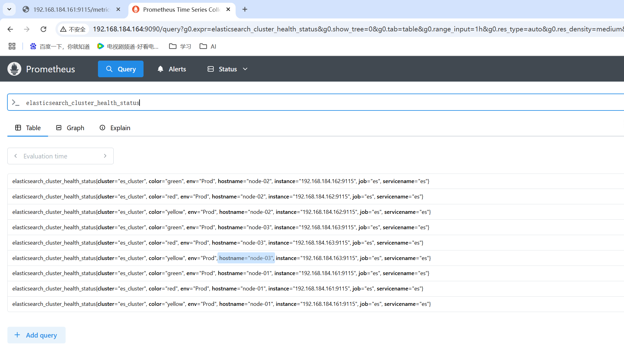Click the Explain tab info icon
This screenshot has width=624, height=364.
tap(103, 128)
